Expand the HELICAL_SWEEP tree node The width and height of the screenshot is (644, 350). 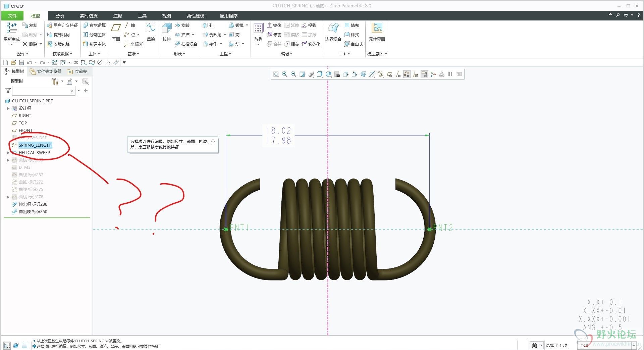point(8,153)
